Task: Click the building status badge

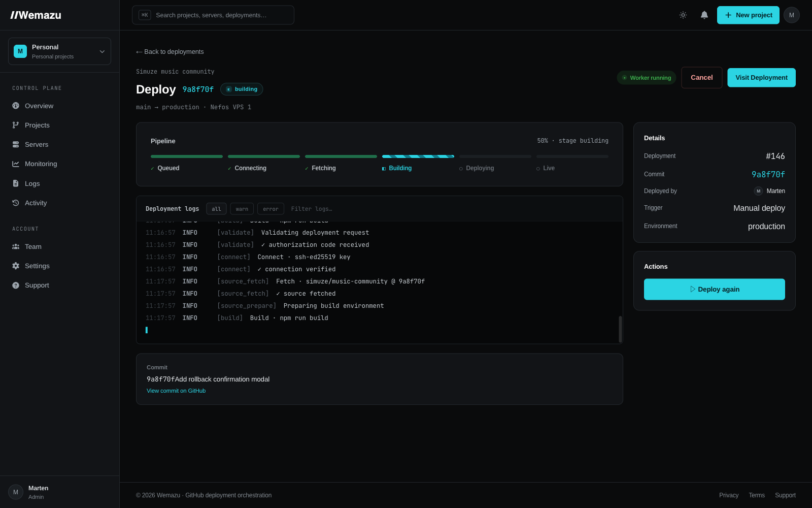Action: tap(242, 89)
